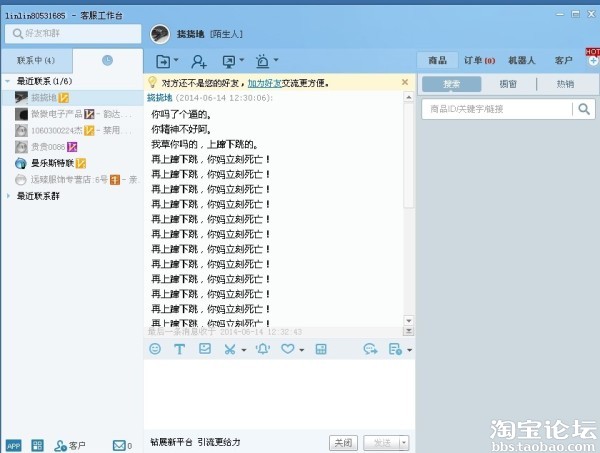Expand the 最近联系群 group
The width and height of the screenshot is (600, 453).
[x=8, y=196]
